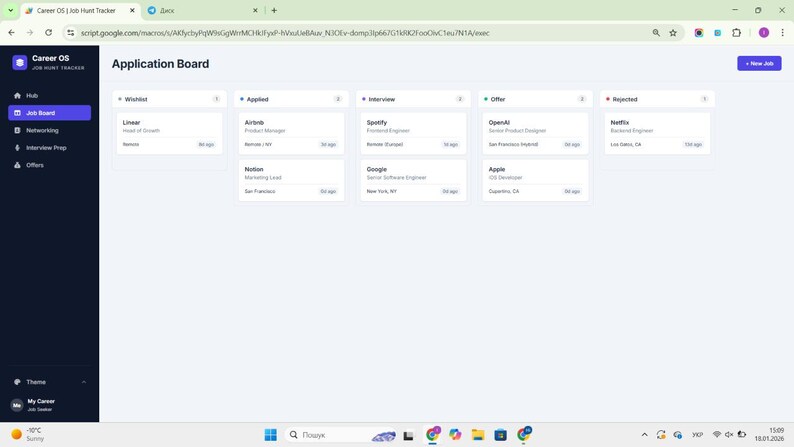Click the Career OS logo icon
The height and width of the screenshot is (447, 794).
pos(19,62)
